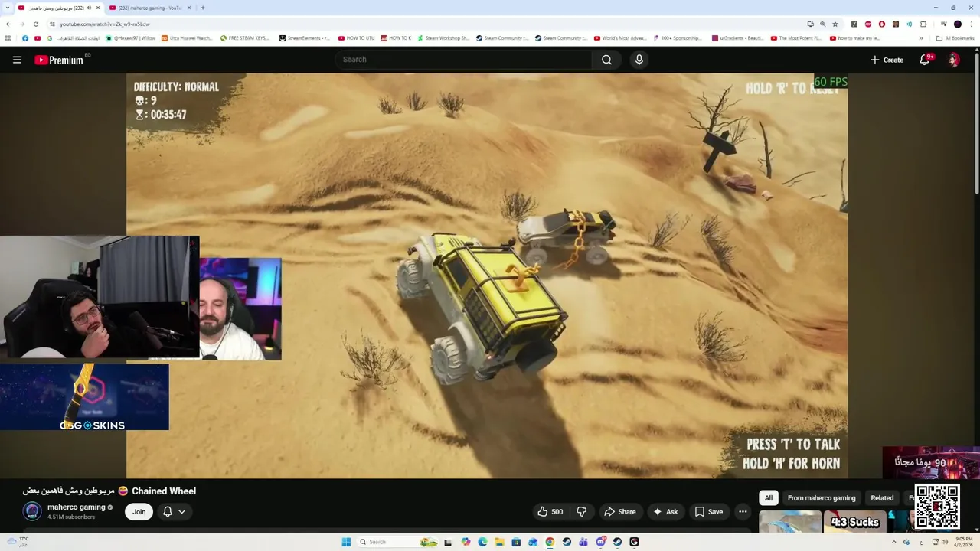Viewport: 980px width, 551px height.
Task: Open Steam Workshop bookmark
Action: point(443,37)
